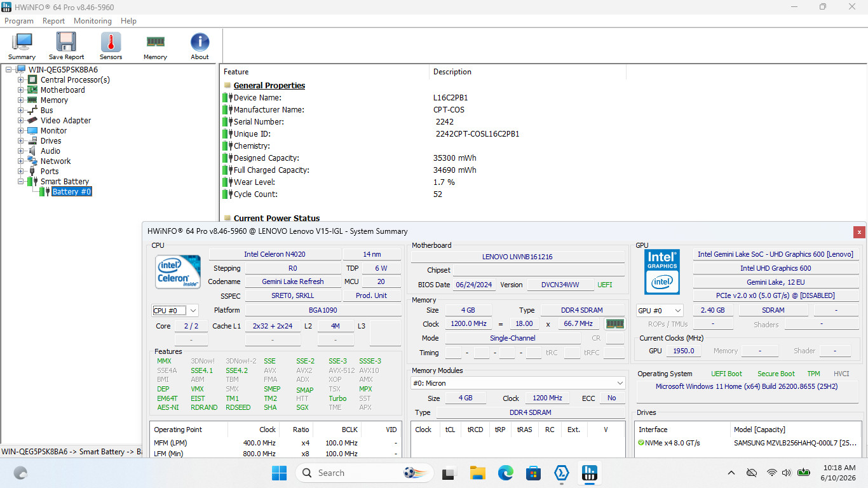Screen dimensions: 868x488
Task: Open File Explorer from the taskbar
Action: pyautogui.click(x=477, y=473)
